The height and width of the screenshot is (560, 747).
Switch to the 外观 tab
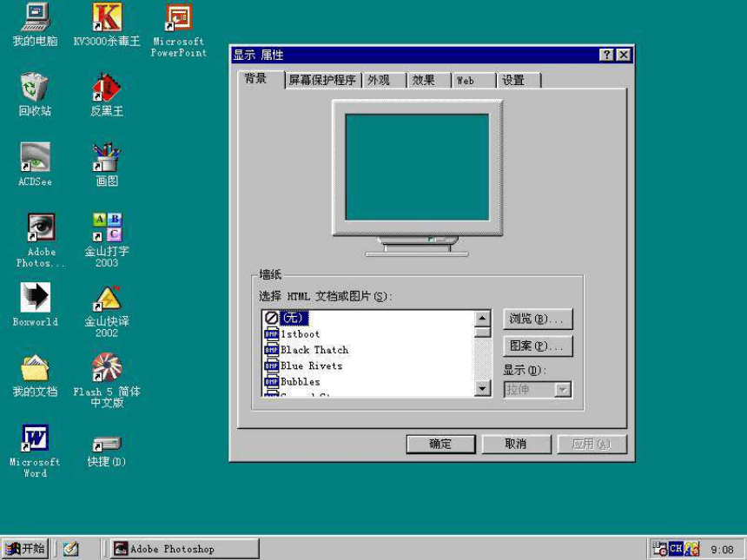384,80
